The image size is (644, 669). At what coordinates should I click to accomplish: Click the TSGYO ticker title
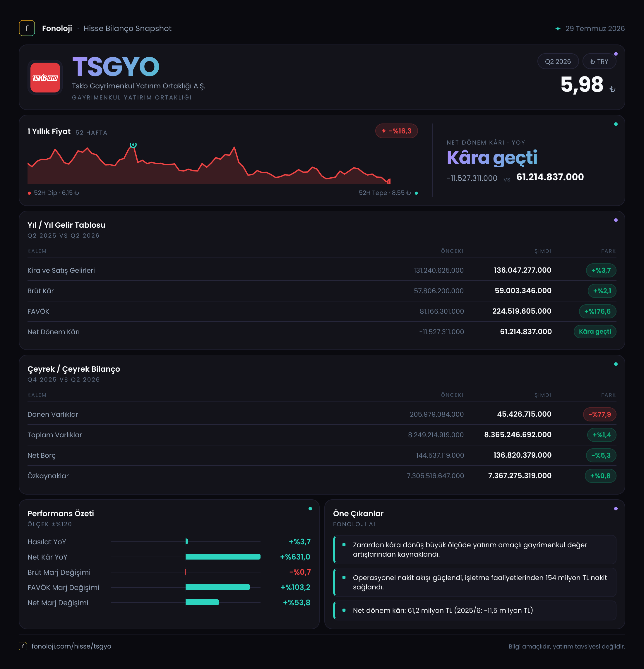coord(116,66)
